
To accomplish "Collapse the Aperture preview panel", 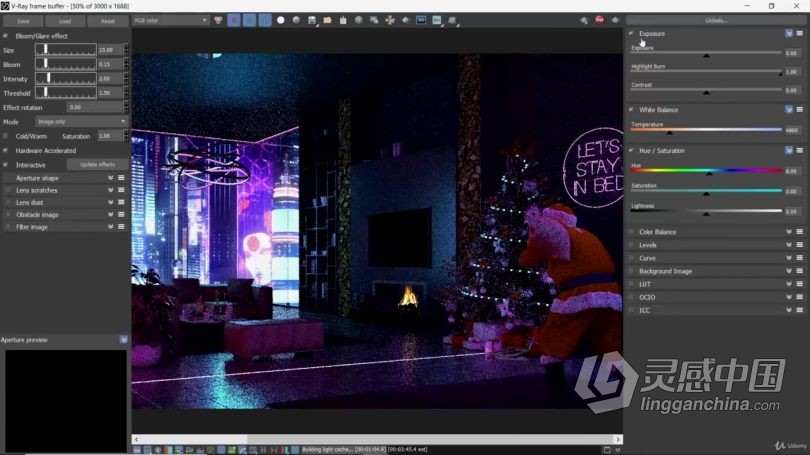I will tap(123, 340).
